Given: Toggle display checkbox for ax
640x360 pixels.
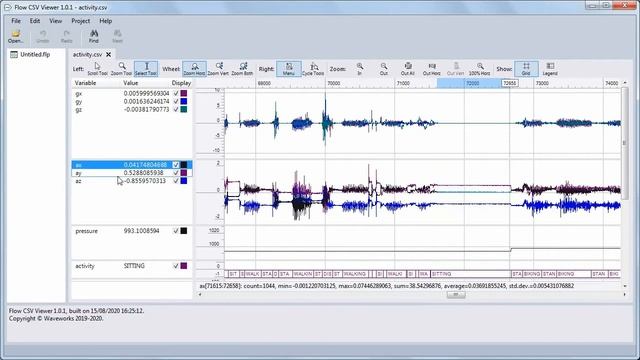Looking at the screenshot, I should (x=176, y=164).
